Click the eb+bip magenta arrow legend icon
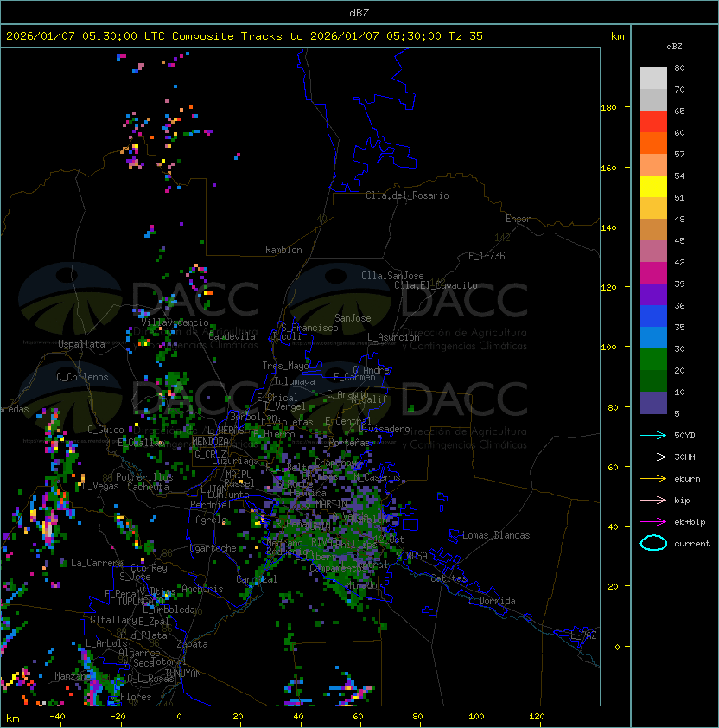Image resolution: width=719 pixels, height=728 pixels. click(x=653, y=522)
